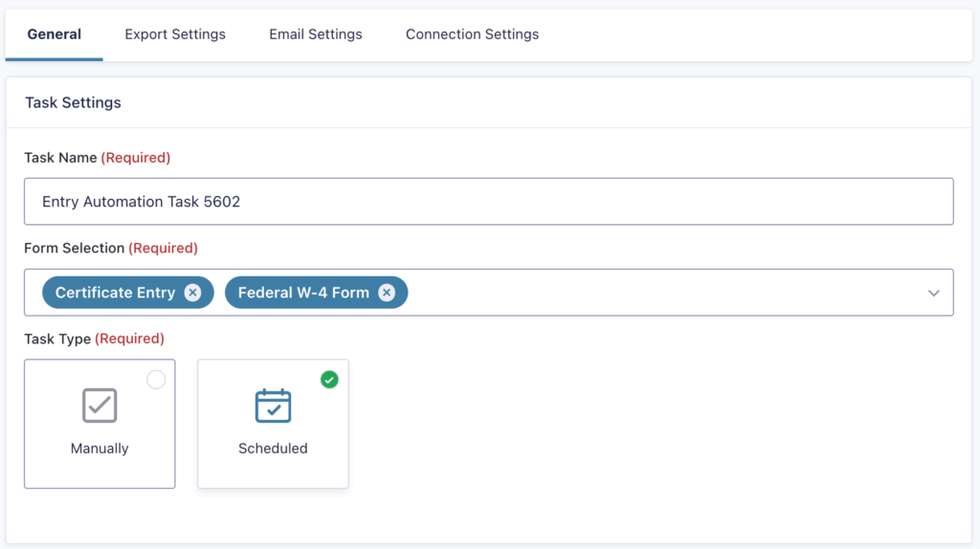Select the empty radio circle on Manually

coord(156,380)
